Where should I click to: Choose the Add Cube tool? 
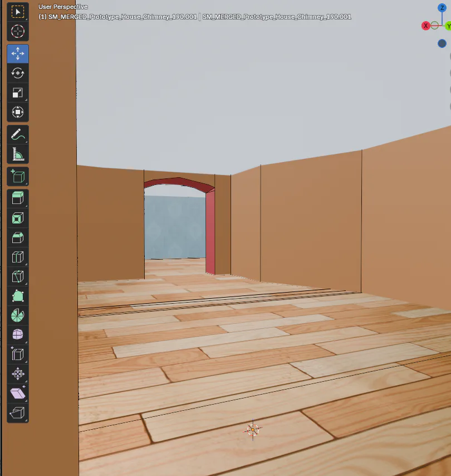click(x=18, y=176)
